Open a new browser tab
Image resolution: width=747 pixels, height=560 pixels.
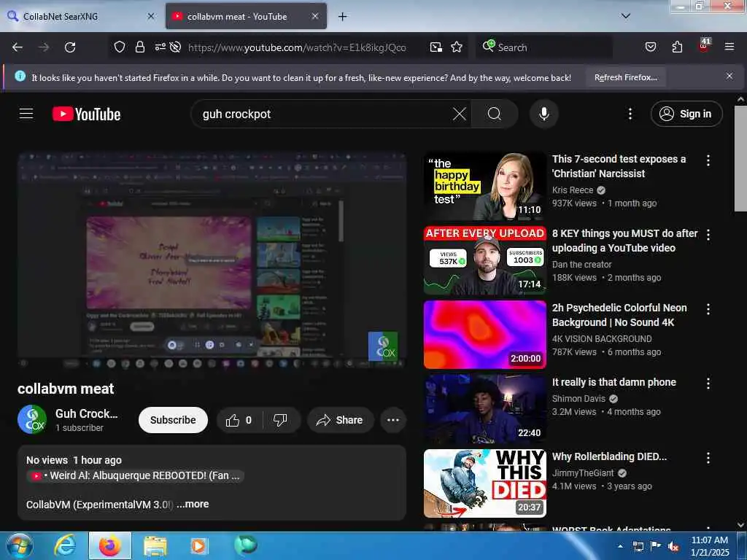point(342,16)
